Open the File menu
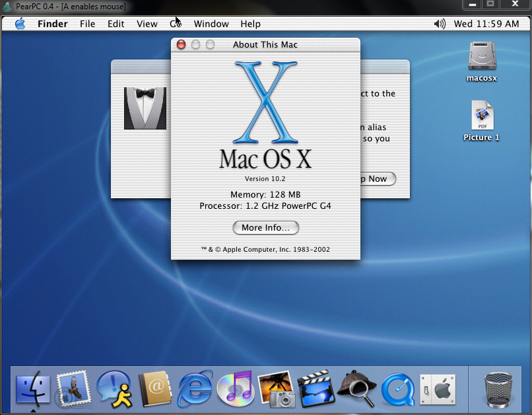The height and width of the screenshot is (415, 532). click(x=87, y=24)
